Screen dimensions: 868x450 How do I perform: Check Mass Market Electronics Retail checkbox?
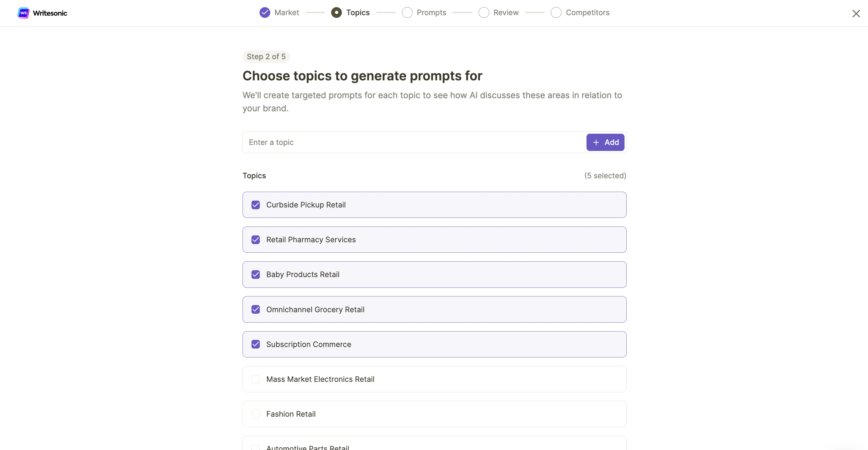coord(255,379)
